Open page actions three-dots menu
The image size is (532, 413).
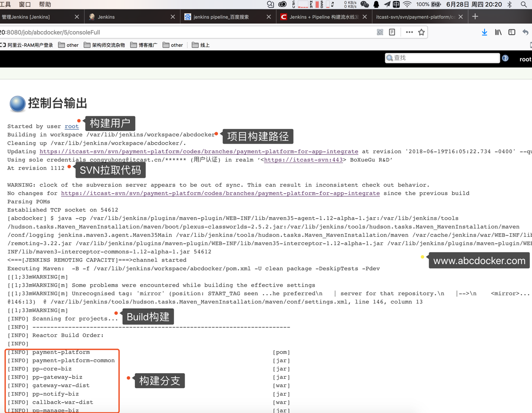click(x=409, y=32)
